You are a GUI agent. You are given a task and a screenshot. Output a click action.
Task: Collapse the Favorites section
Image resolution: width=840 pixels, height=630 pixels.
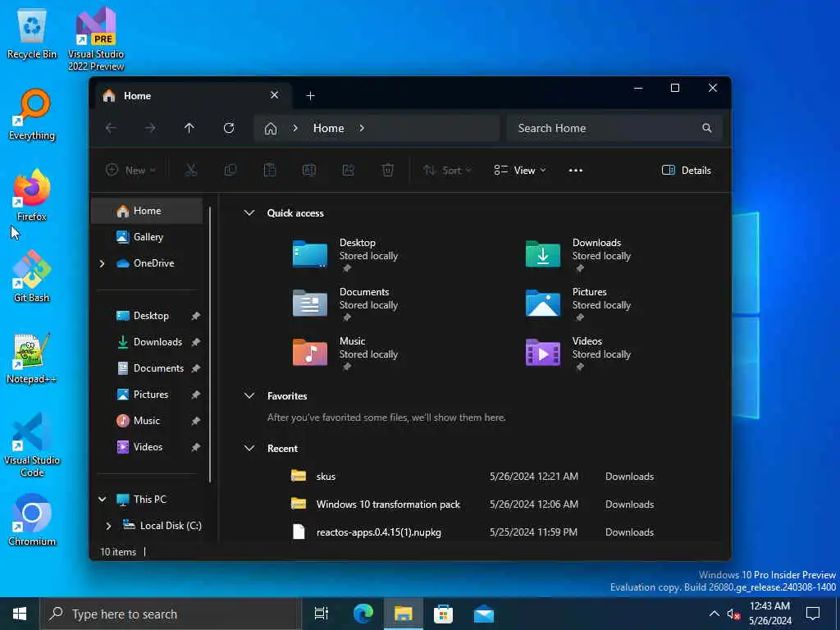[249, 396]
